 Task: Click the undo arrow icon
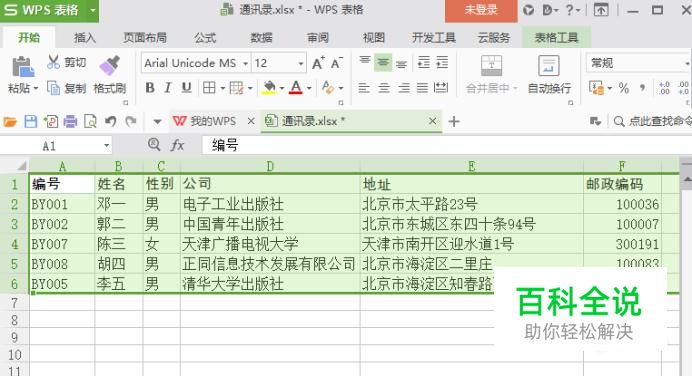click(x=110, y=121)
